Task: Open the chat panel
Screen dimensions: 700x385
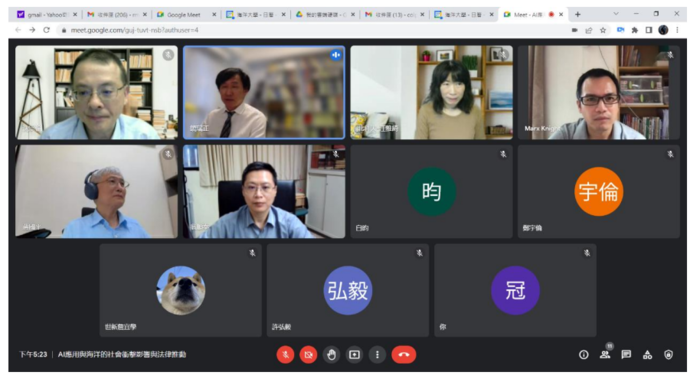Action: coord(626,355)
